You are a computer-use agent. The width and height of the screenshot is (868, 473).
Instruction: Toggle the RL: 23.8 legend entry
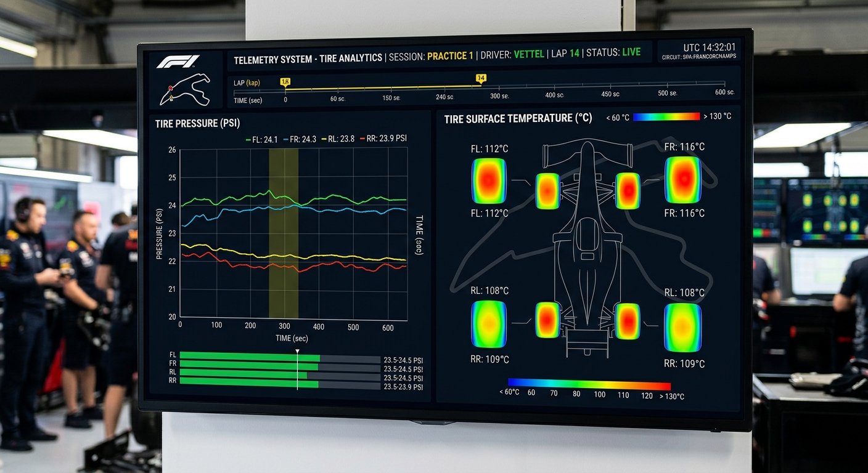pos(338,139)
